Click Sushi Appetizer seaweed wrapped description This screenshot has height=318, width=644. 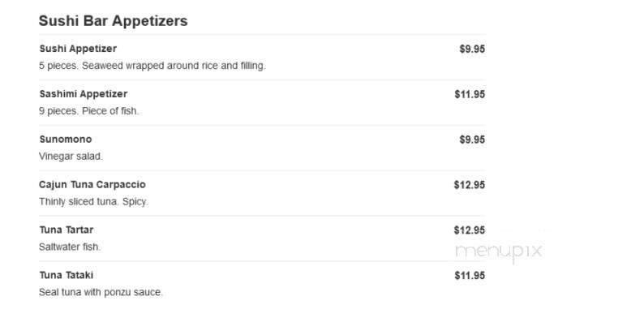pyautogui.click(x=152, y=66)
